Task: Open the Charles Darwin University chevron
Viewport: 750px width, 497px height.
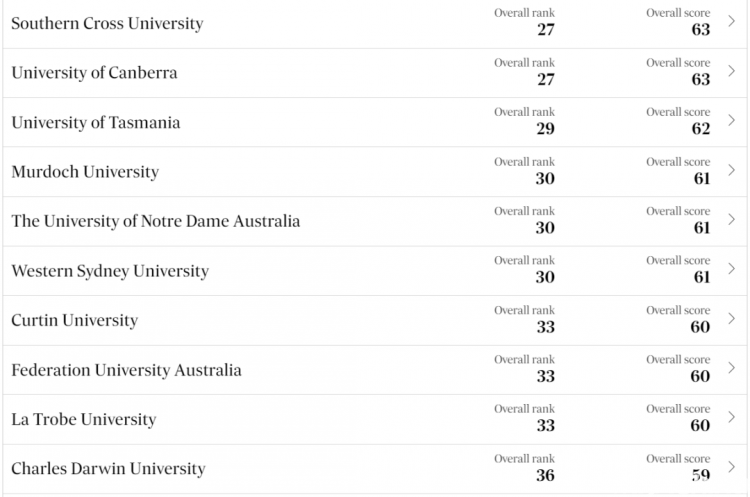Action: point(731,466)
